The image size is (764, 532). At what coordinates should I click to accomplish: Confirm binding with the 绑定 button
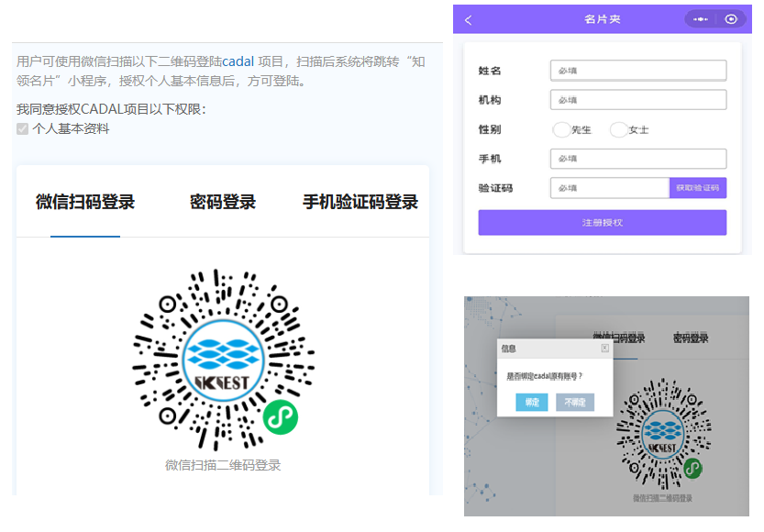click(x=531, y=402)
